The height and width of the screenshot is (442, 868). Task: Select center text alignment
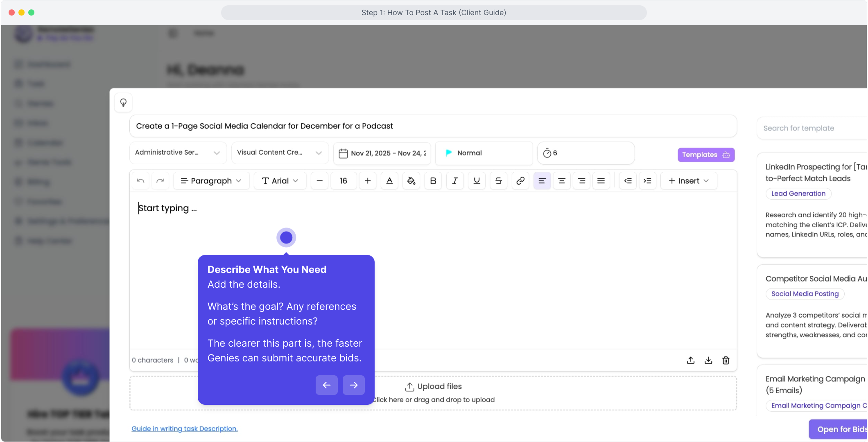[561, 181]
